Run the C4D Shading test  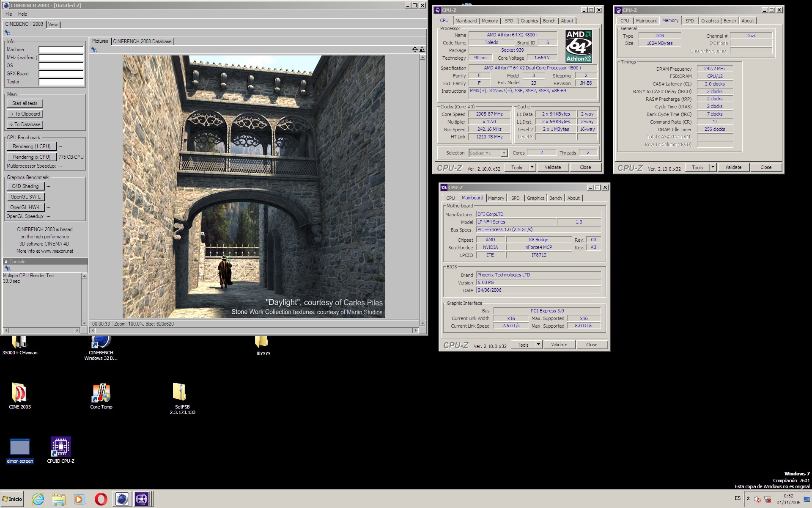(25, 186)
